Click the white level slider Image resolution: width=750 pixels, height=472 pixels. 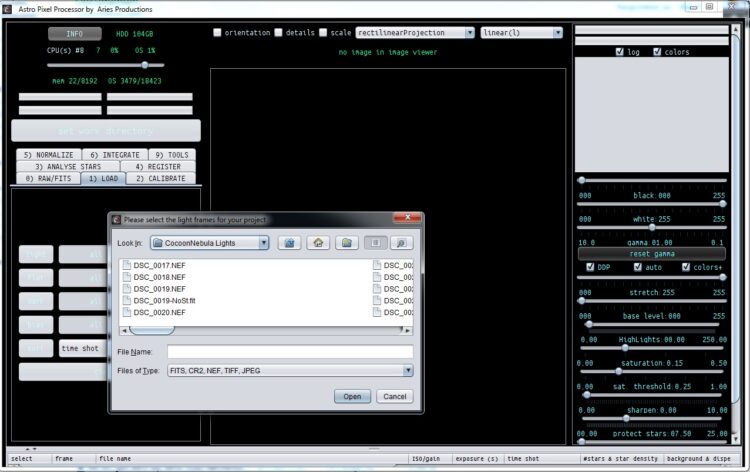pos(652,204)
